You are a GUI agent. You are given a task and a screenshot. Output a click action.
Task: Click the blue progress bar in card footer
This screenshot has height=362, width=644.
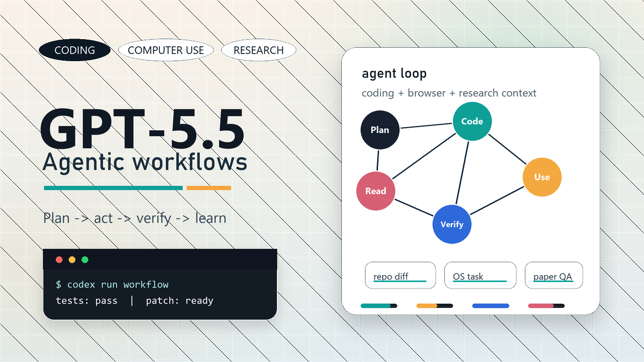[491, 306]
